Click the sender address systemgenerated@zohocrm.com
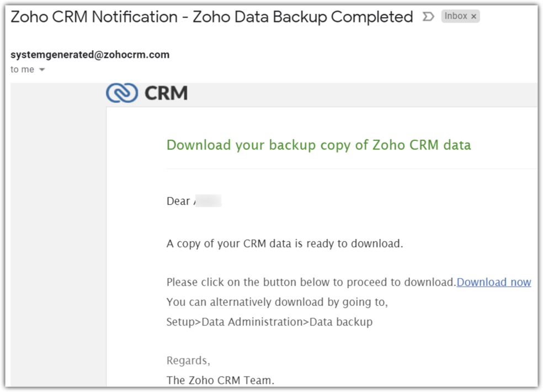This screenshot has width=543, height=392. click(x=90, y=55)
